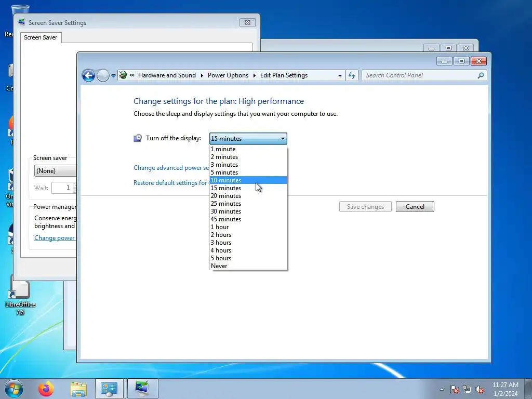532x399 pixels.
Task: Choose 3 hours from the list
Action: pos(248,243)
